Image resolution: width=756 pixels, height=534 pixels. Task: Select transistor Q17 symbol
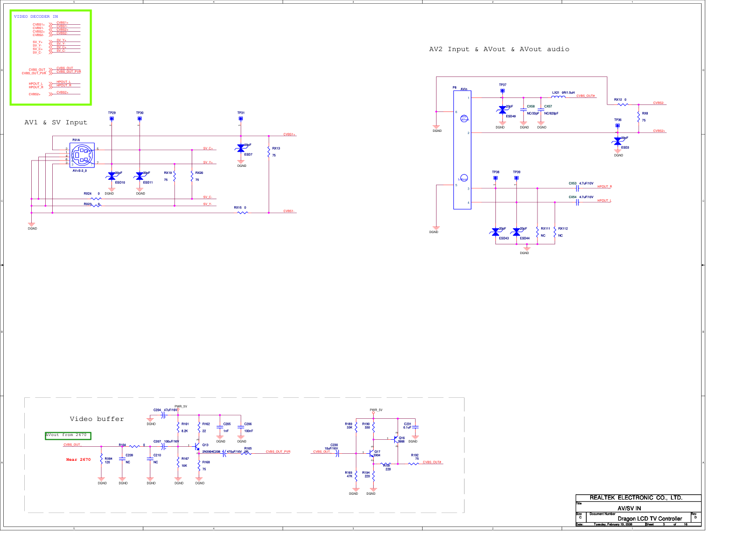tap(372, 453)
